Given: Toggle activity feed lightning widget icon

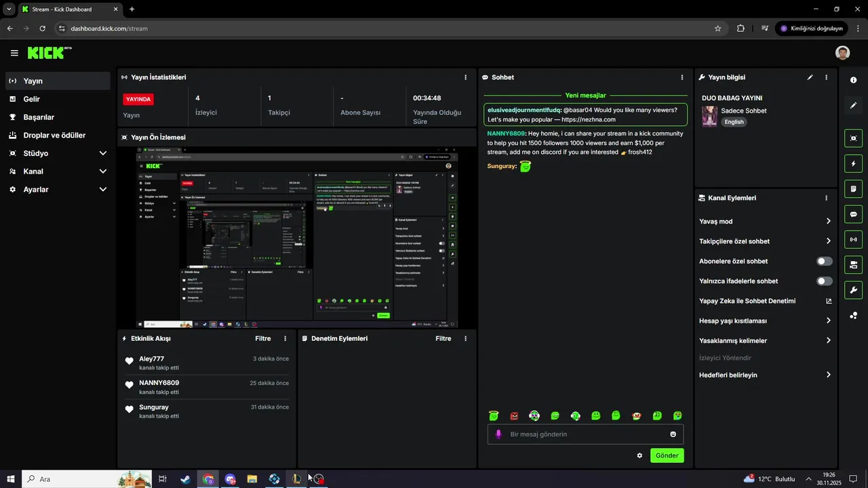Looking at the screenshot, I should (853, 163).
